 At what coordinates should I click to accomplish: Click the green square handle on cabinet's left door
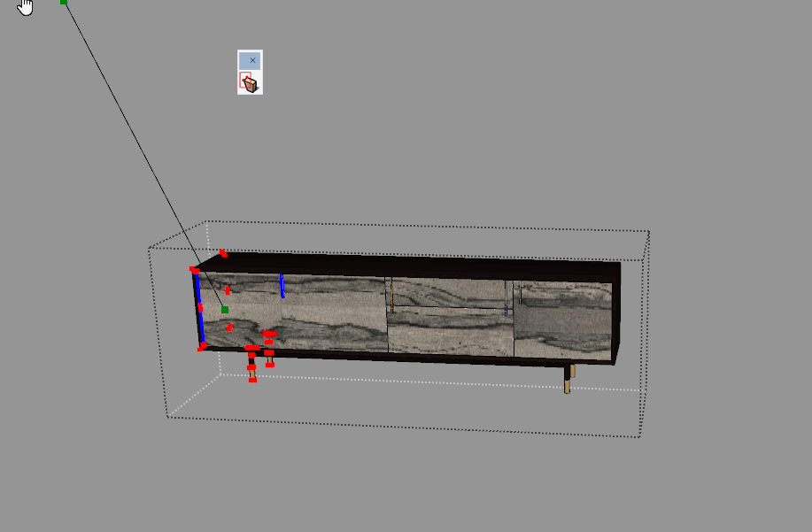click(225, 309)
